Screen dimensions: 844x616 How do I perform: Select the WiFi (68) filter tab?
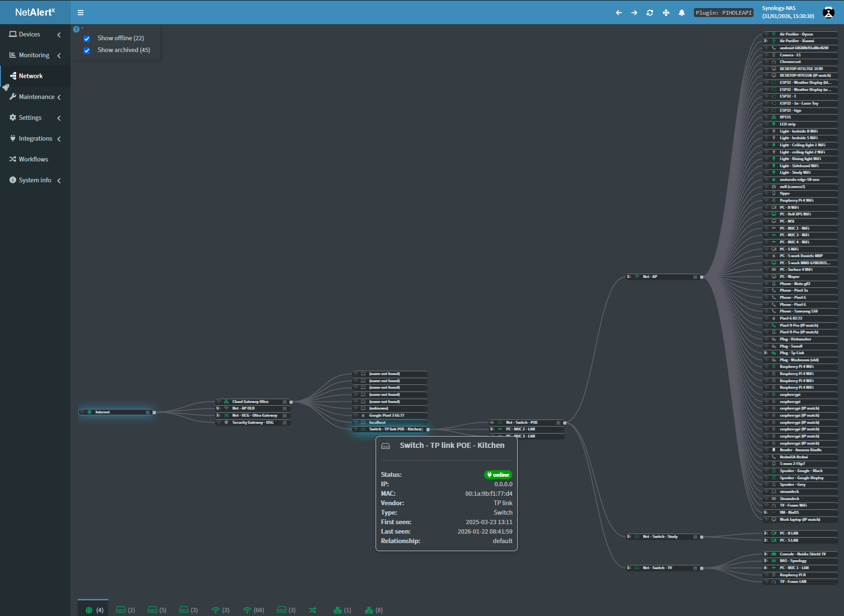coord(253,609)
